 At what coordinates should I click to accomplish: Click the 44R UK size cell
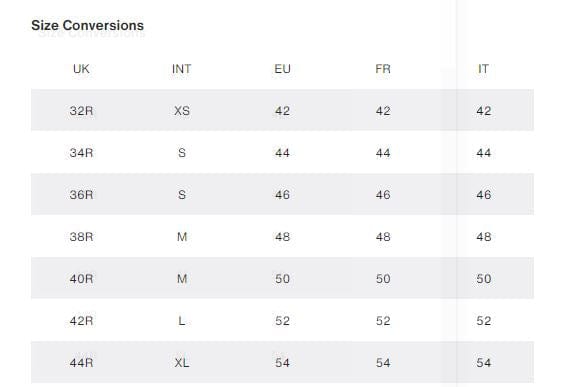[81, 363]
